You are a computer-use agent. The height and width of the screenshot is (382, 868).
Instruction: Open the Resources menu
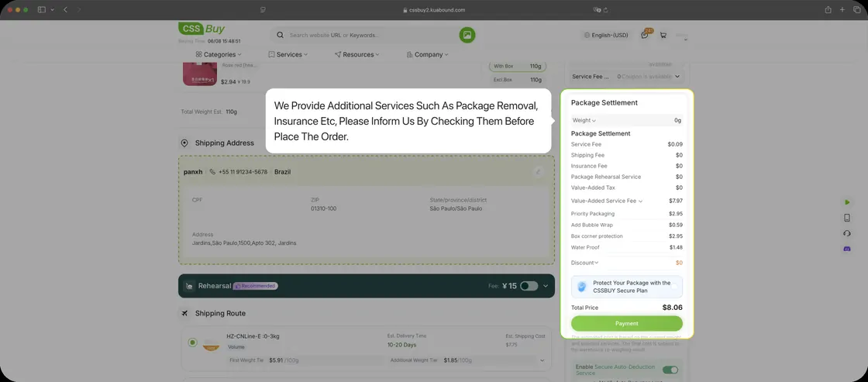point(357,54)
